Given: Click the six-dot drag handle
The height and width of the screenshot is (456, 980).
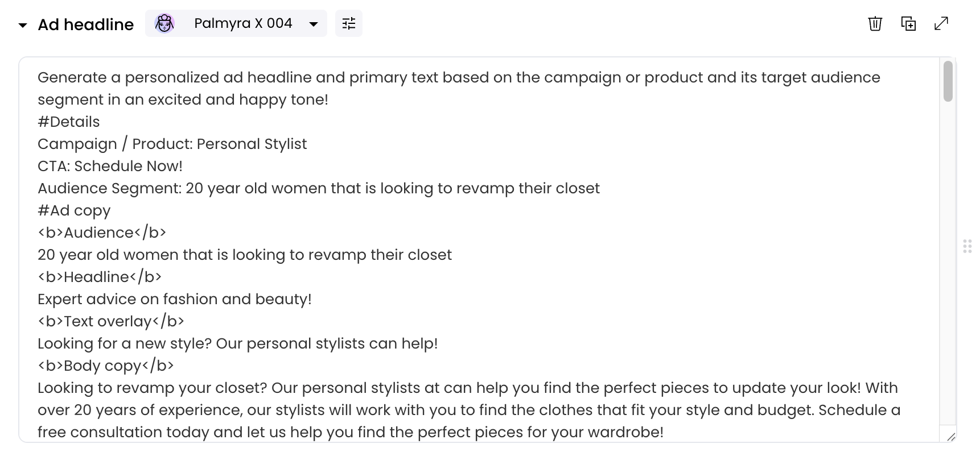Looking at the screenshot, I should click(967, 246).
